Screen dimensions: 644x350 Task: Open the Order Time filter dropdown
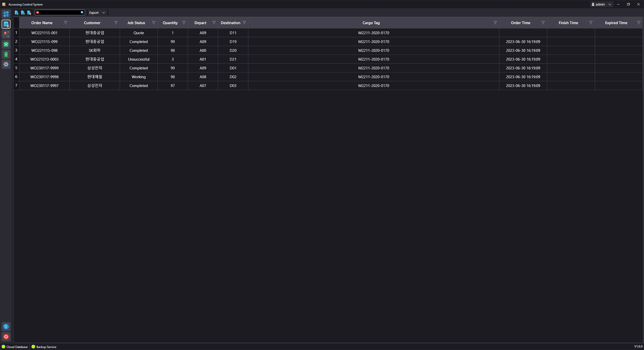[543, 23]
